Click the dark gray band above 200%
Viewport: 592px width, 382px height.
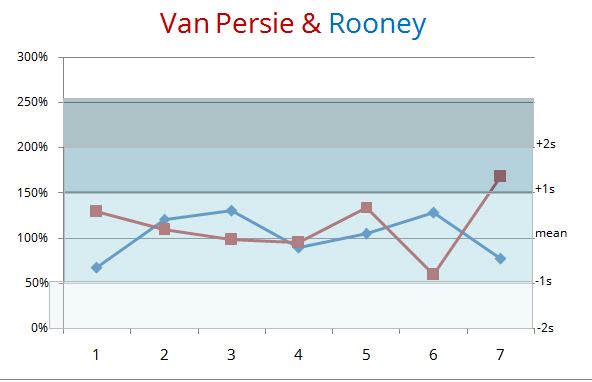[x=298, y=123]
